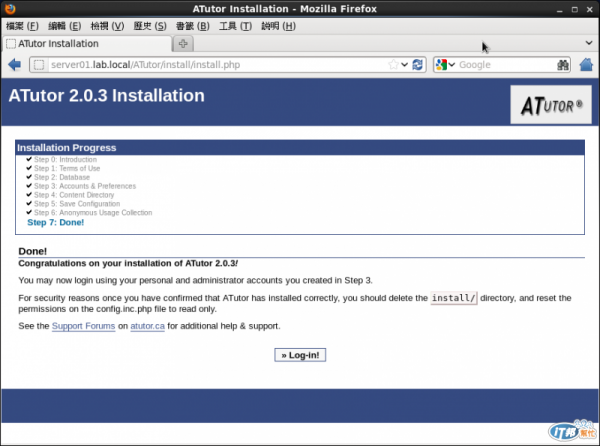
Task: Open the 書籤 (B) menu
Action: (x=192, y=26)
